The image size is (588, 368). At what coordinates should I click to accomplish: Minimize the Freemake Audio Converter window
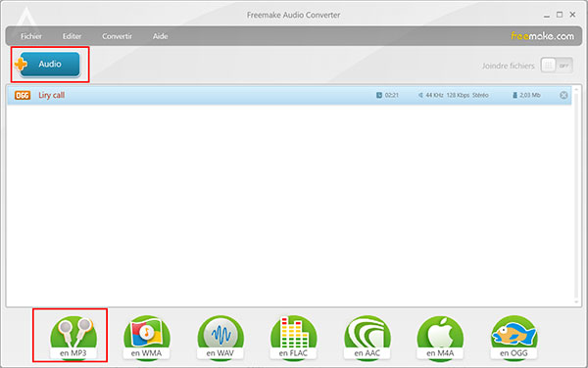[547, 15]
